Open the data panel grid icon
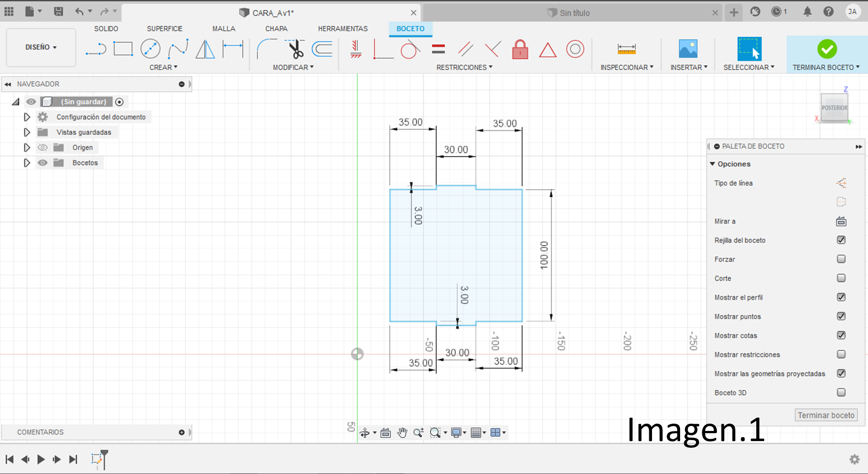868x474 pixels. click(9, 12)
